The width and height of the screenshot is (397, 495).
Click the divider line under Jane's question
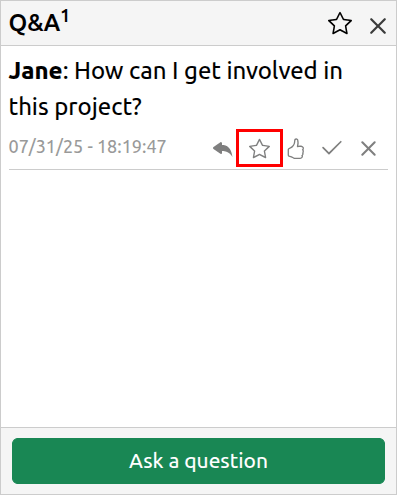click(198, 169)
